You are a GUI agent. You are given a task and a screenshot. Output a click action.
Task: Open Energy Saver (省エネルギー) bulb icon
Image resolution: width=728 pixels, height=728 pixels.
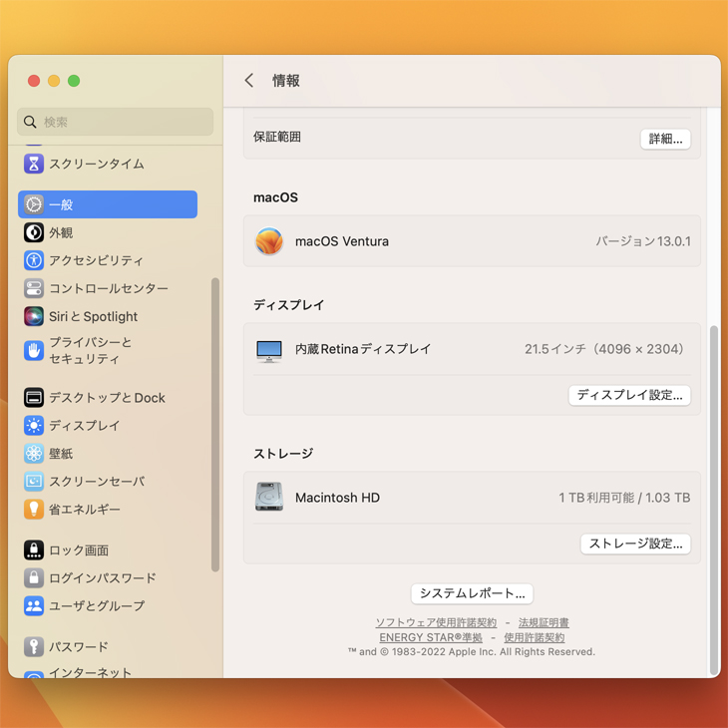pyautogui.click(x=34, y=509)
